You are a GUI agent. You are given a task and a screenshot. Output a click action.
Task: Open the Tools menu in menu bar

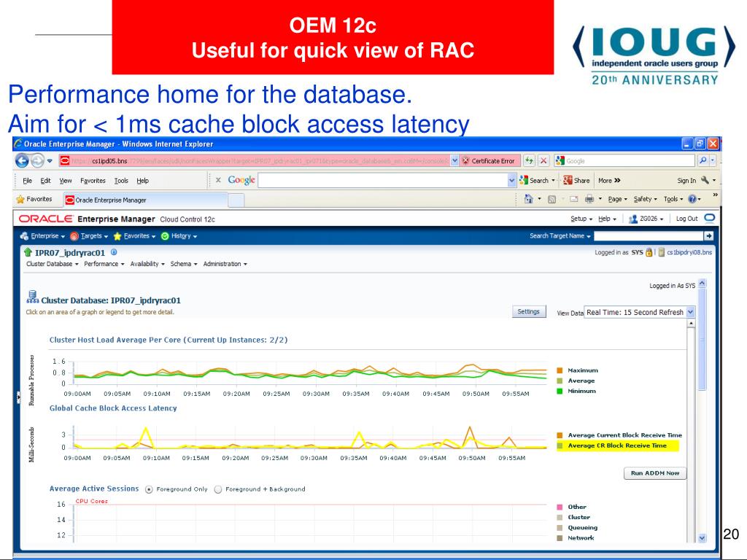[x=121, y=181]
